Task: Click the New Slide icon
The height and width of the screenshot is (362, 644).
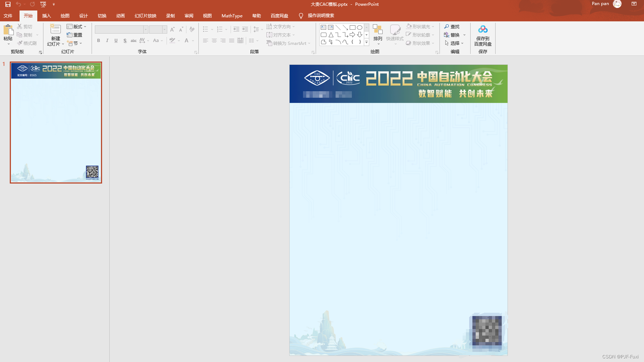Action: 55,29
